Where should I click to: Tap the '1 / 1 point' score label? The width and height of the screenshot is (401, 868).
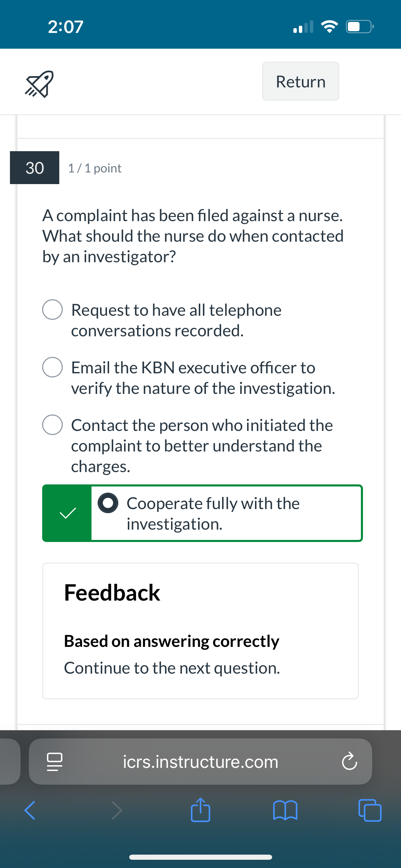[x=95, y=168]
